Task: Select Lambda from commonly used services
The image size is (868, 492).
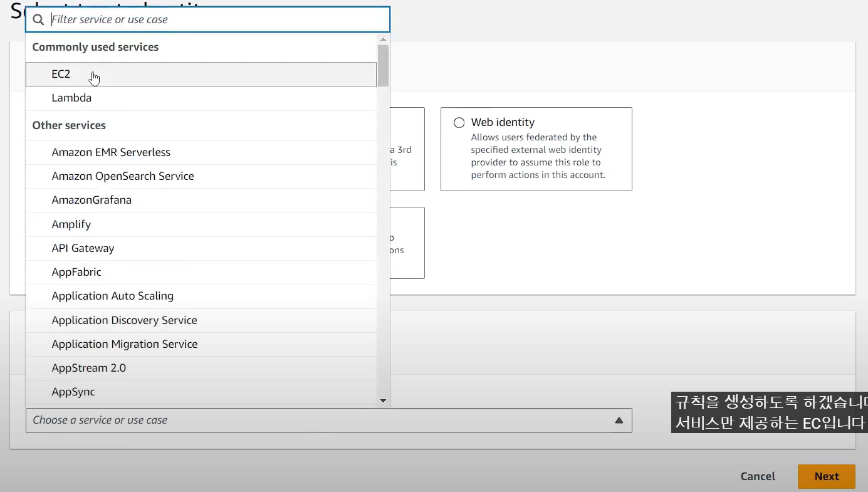Action: pos(201,98)
